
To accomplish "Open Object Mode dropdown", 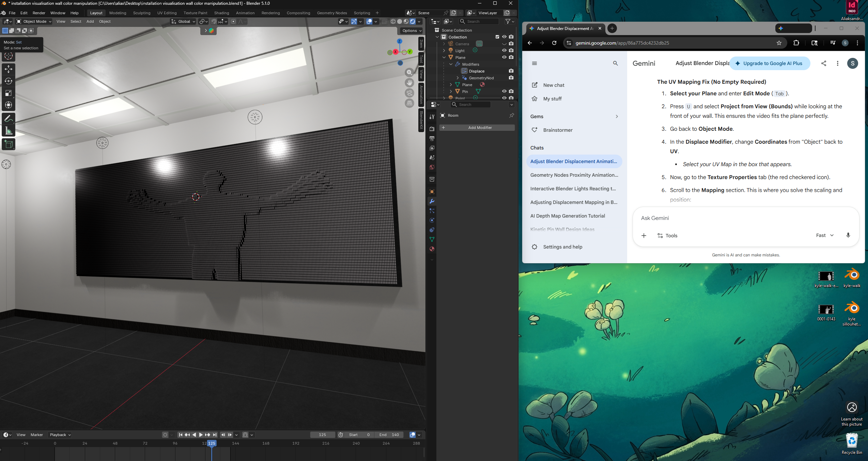I will click(34, 21).
